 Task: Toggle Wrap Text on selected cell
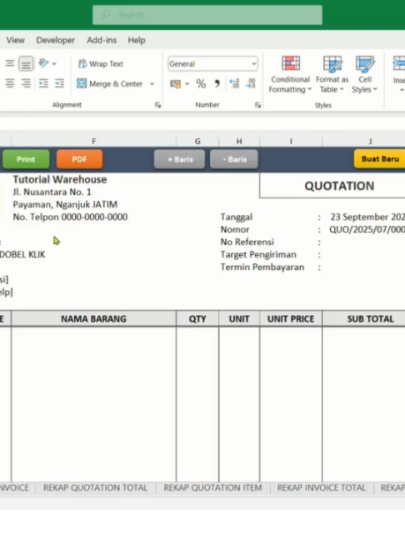click(x=101, y=64)
